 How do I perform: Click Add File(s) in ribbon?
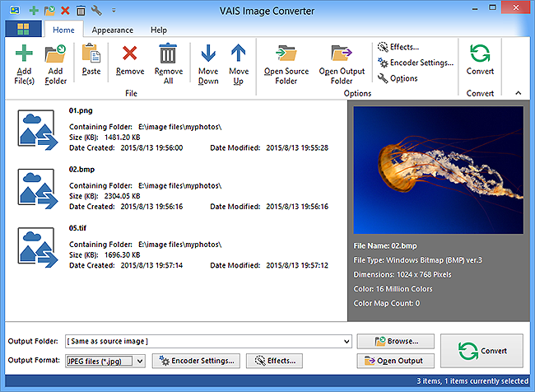click(x=24, y=64)
